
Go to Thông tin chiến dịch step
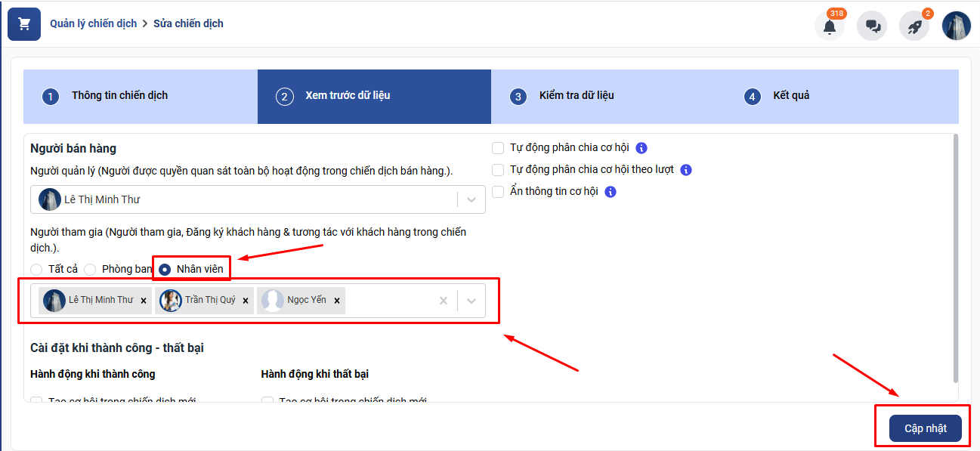119,96
